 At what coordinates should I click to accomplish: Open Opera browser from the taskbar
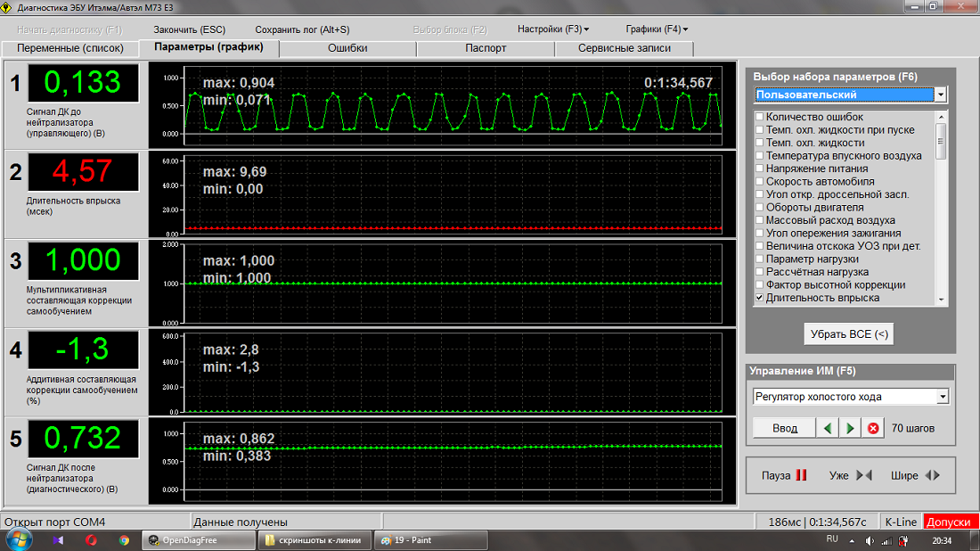pos(91,539)
